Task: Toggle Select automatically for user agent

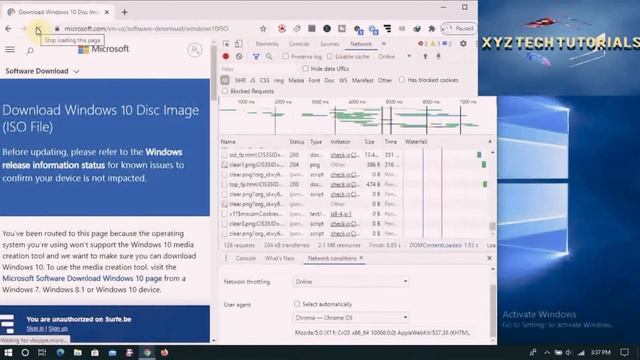Action: click(297, 304)
